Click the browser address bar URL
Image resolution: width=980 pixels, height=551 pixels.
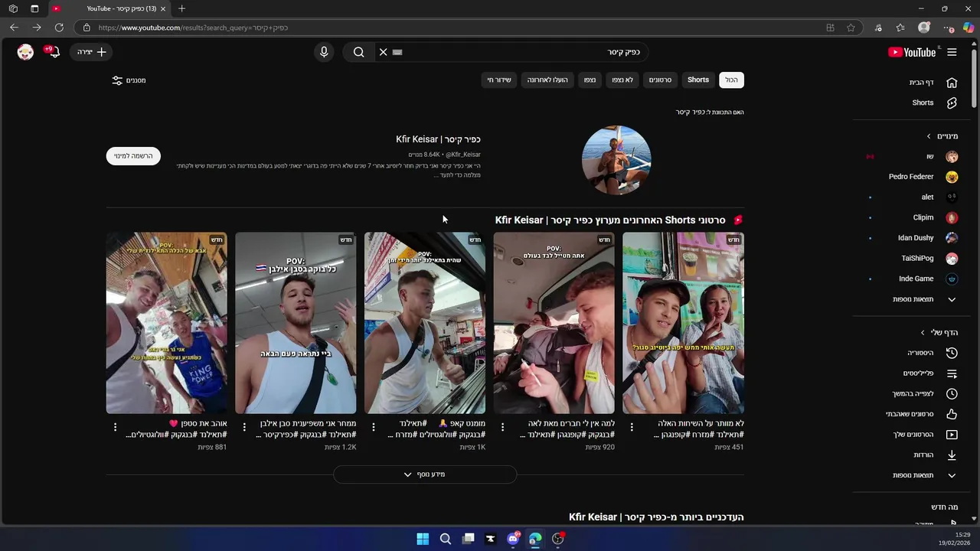pos(193,28)
